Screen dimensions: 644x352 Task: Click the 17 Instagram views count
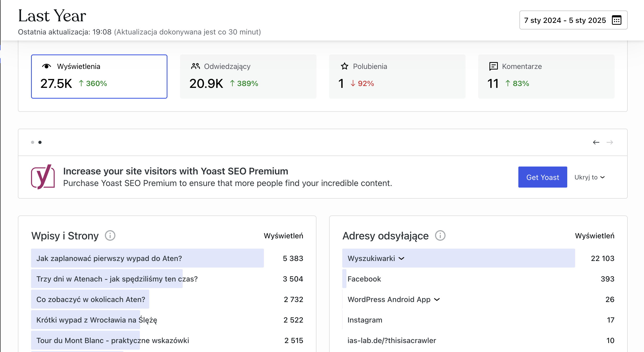(611, 320)
